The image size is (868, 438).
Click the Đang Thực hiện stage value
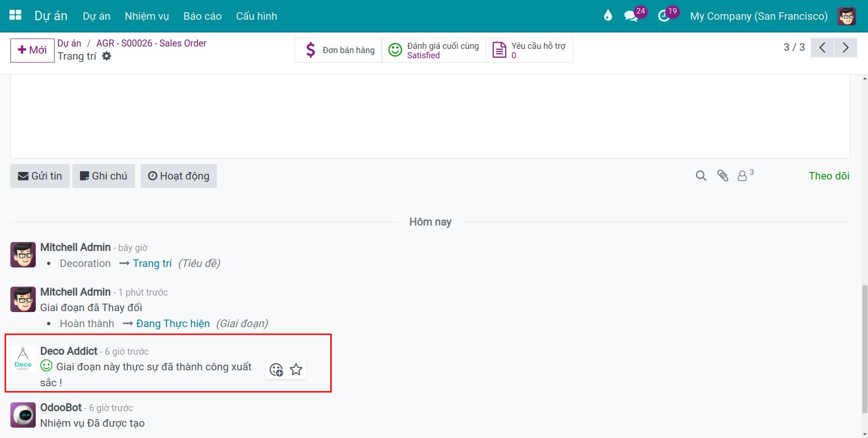173,323
